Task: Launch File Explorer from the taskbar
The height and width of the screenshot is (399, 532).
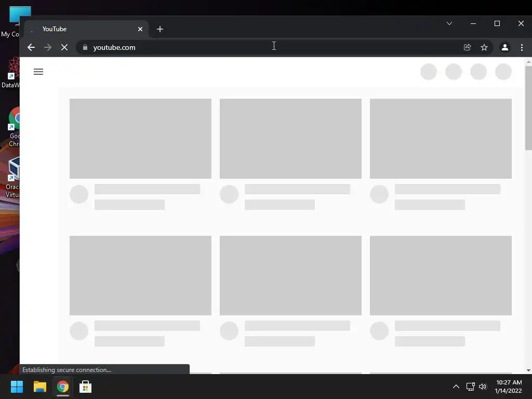Action: [39, 387]
